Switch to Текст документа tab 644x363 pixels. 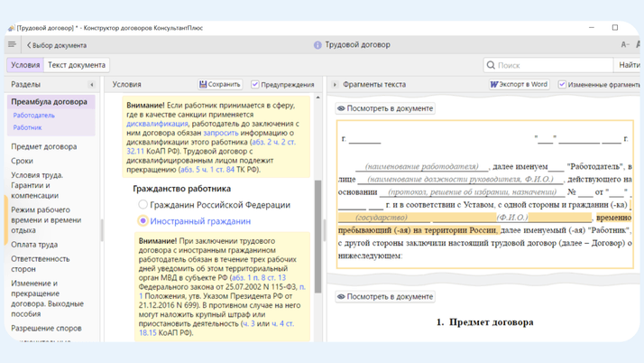[x=77, y=65]
